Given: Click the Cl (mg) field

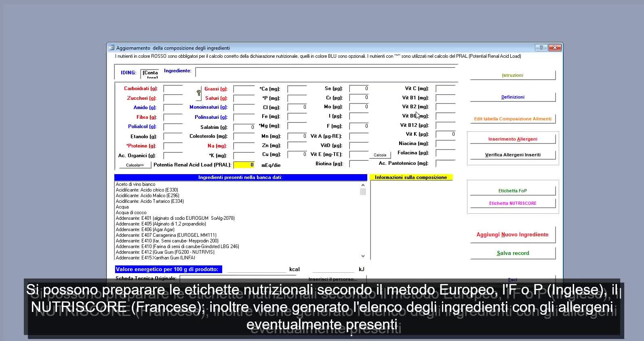Looking at the screenshot, I should [297, 107].
